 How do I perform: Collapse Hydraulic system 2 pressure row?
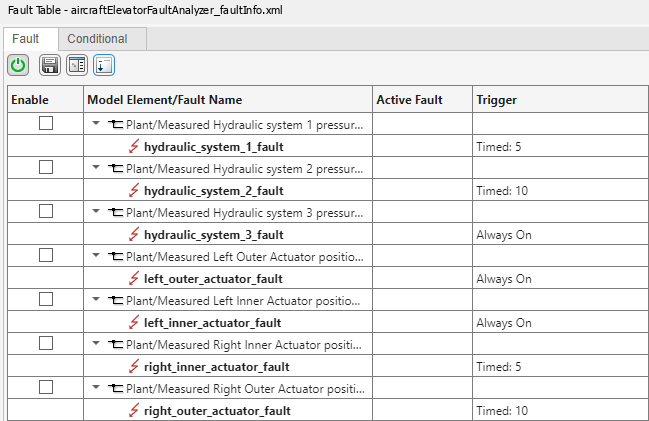pyautogui.click(x=96, y=168)
